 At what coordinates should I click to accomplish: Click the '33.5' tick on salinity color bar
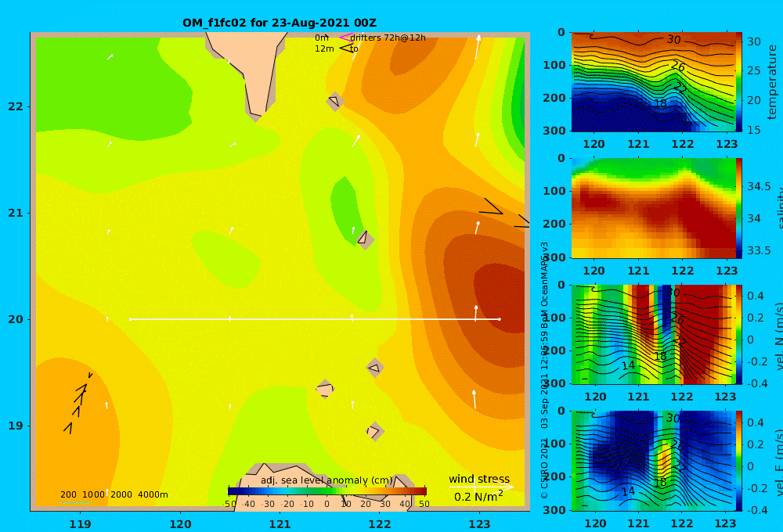click(759, 250)
